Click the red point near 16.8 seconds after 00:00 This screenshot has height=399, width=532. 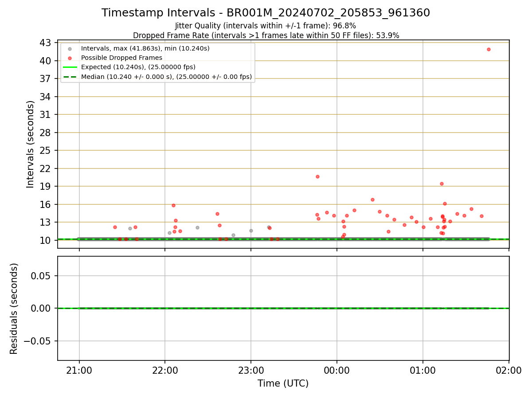click(x=372, y=199)
